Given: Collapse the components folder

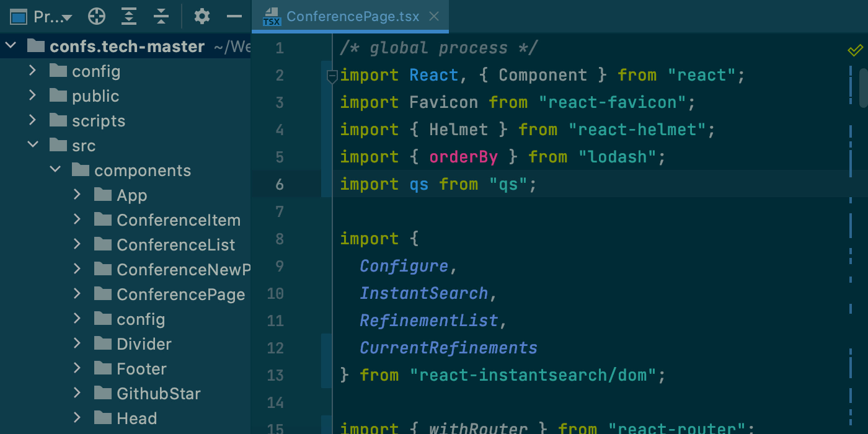Looking at the screenshot, I should pyautogui.click(x=55, y=170).
